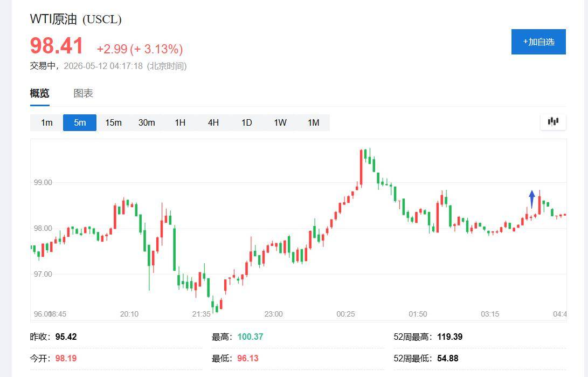Switch chart to 4H interval
Viewport: 588px width, 377px height.
tap(213, 122)
